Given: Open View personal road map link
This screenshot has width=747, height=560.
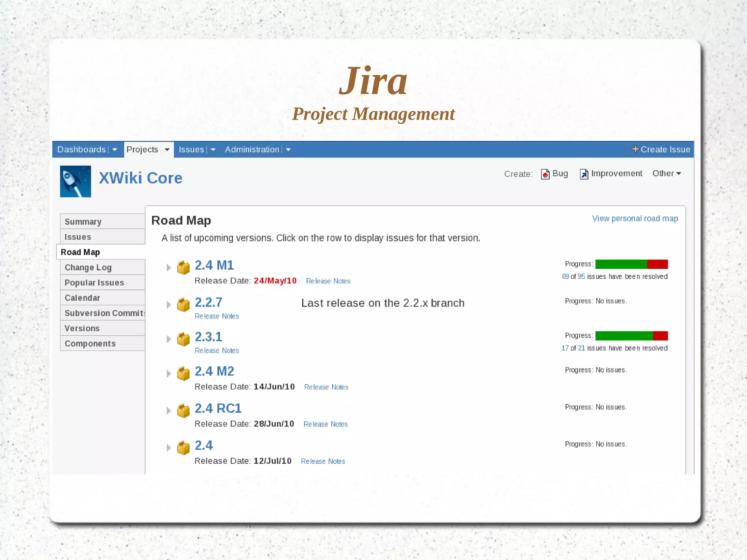Looking at the screenshot, I should [x=635, y=219].
